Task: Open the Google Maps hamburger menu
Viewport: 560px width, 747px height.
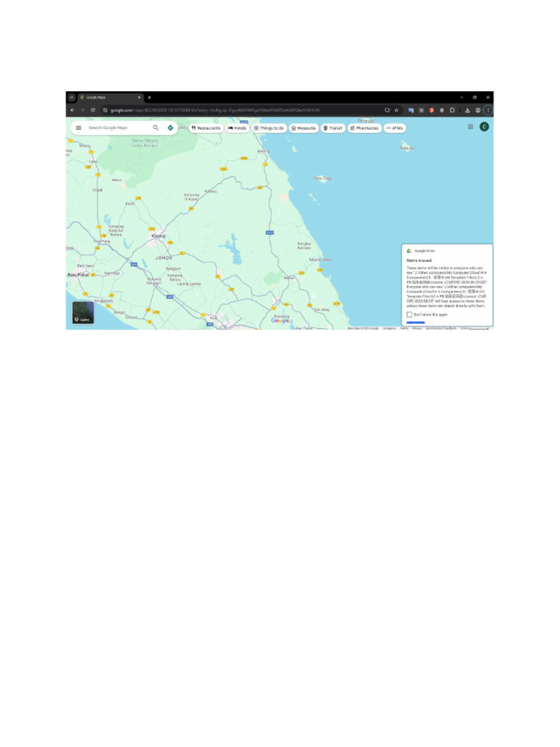Action: (79, 128)
